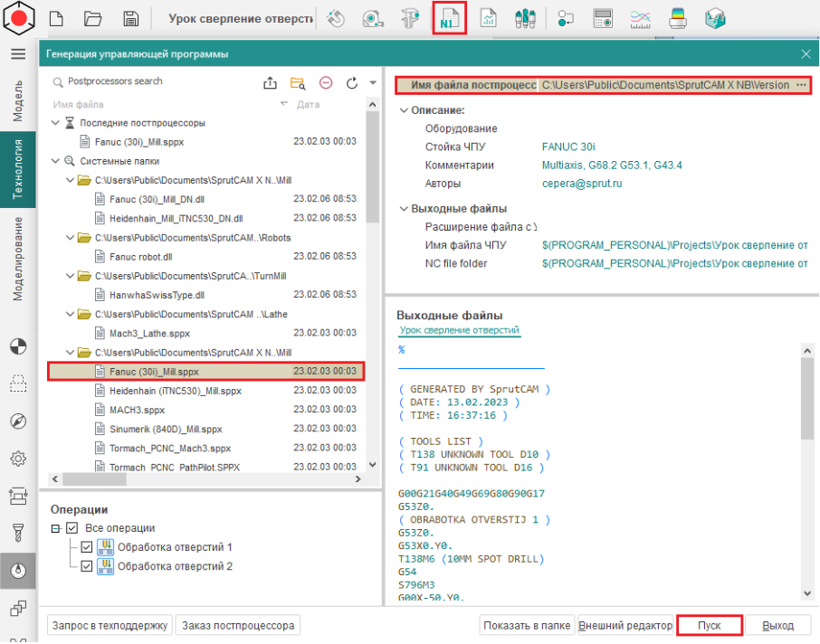Click the Save project floppy icon

(x=131, y=18)
